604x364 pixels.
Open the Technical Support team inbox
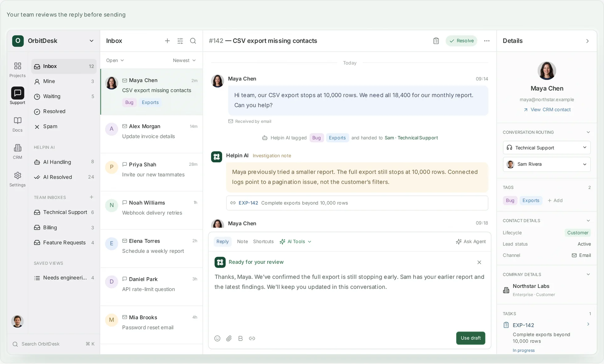pyautogui.click(x=64, y=212)
